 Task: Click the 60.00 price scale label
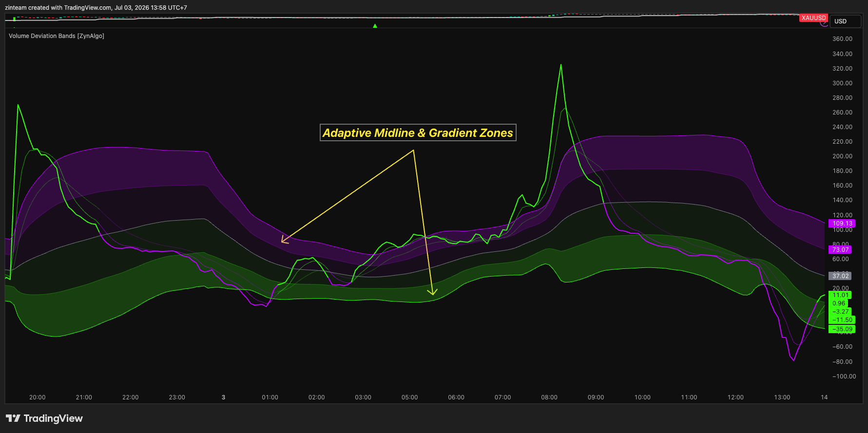(840, 259)
